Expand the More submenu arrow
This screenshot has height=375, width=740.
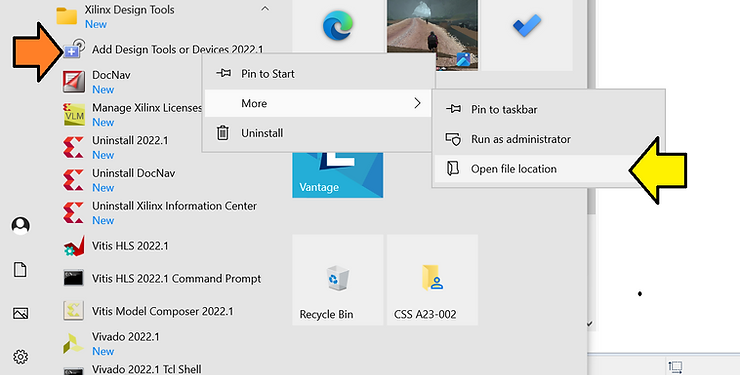click(417, 103)
